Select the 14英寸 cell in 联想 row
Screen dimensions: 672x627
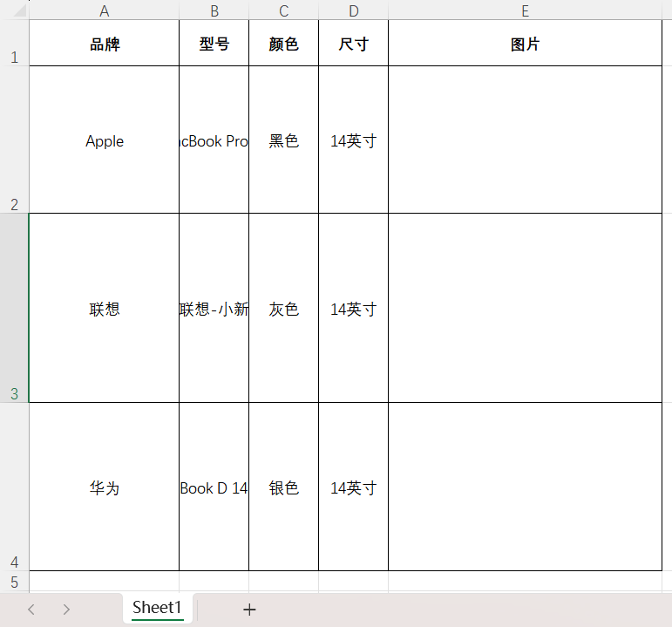(354, 308)
